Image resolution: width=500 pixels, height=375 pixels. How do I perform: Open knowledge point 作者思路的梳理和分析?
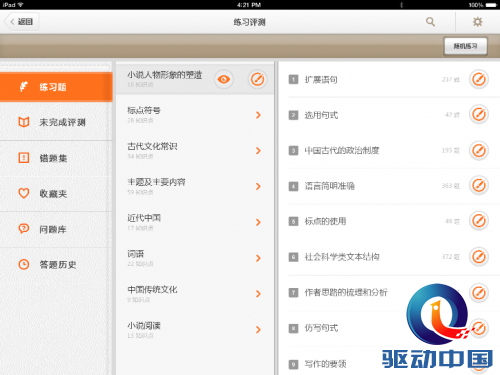pyautogui.click(x=346, y=293)
